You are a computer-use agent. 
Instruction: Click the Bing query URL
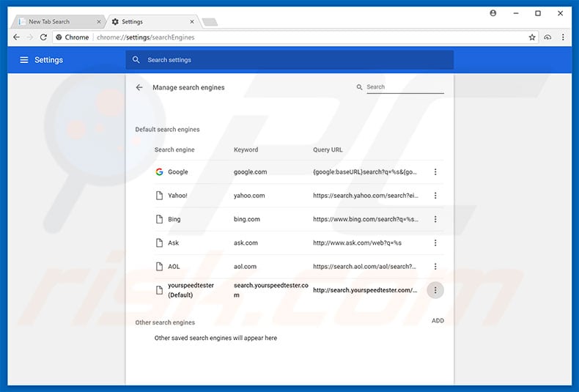(366, 219)
